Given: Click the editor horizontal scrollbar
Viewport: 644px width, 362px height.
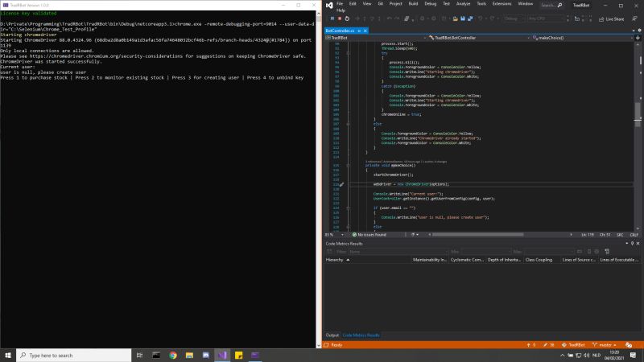Looking at the screenshot, I should point(477,235).
